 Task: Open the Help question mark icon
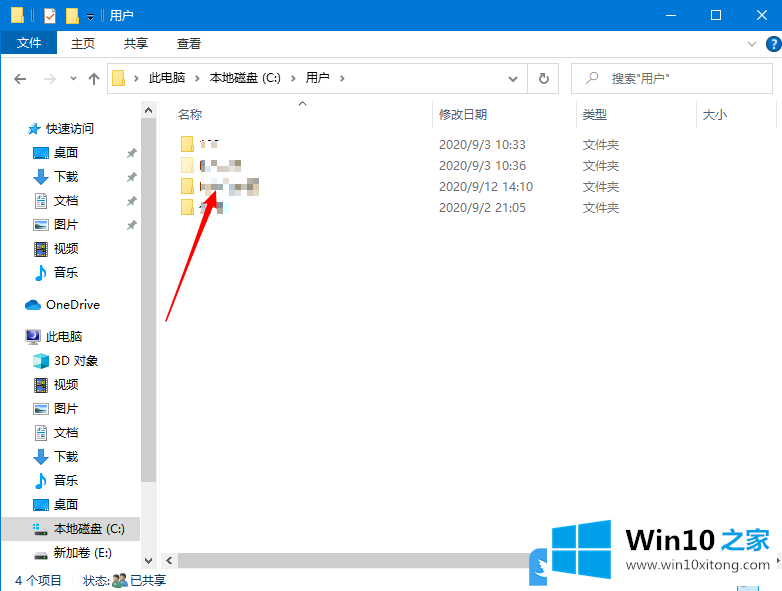774,44
